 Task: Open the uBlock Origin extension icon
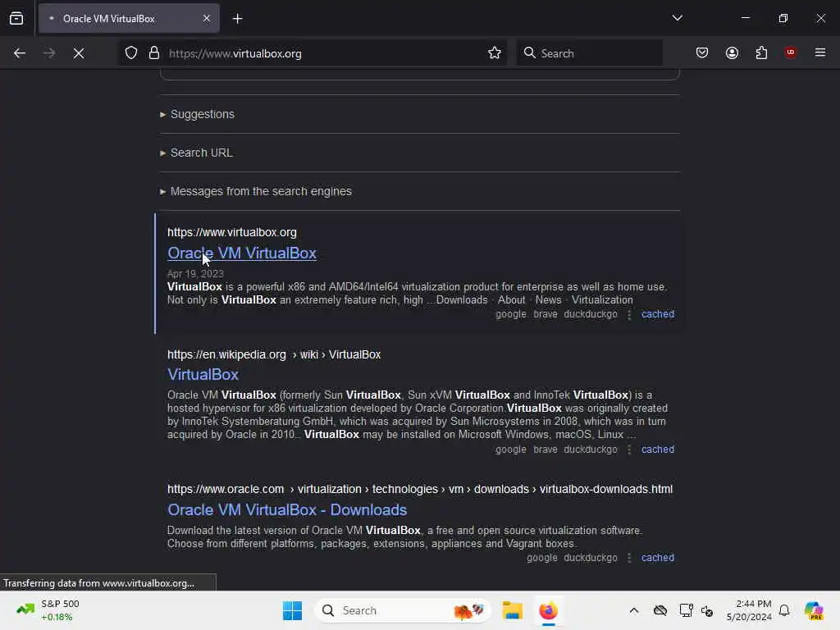[790, 52]
